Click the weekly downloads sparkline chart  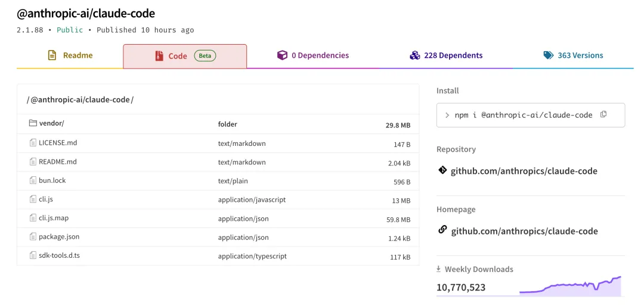coord(570,286)
